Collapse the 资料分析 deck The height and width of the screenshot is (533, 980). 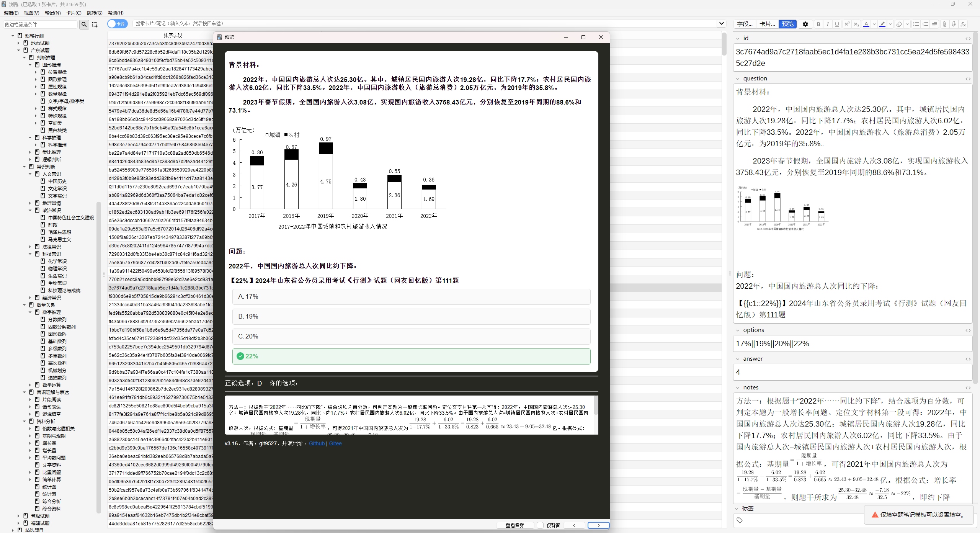tap(24, 421)
